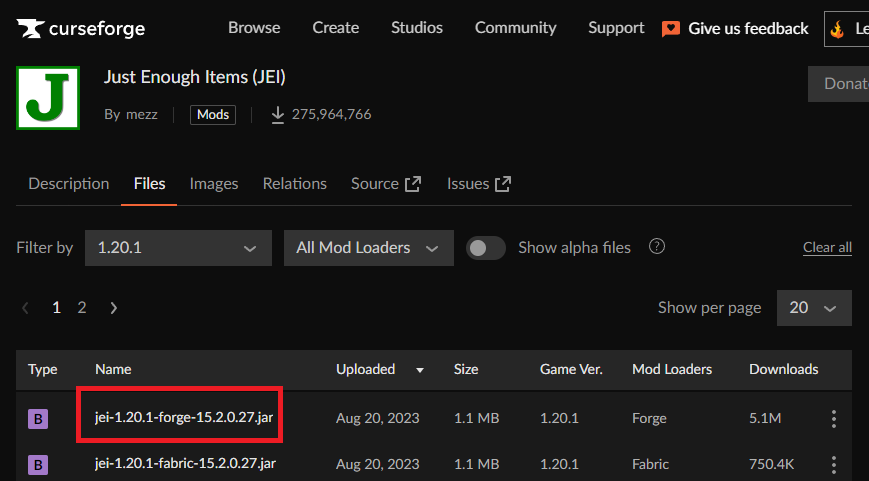Screen dimensions: 869x481
Task: Sort by the Uploaded column header
Action: click(x=366, y=369)
